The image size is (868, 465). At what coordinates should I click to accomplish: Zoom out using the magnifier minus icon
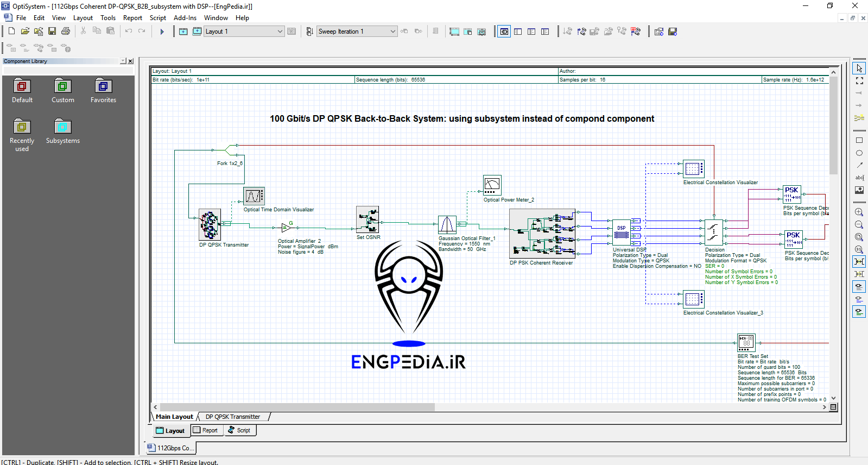(859, 224)
